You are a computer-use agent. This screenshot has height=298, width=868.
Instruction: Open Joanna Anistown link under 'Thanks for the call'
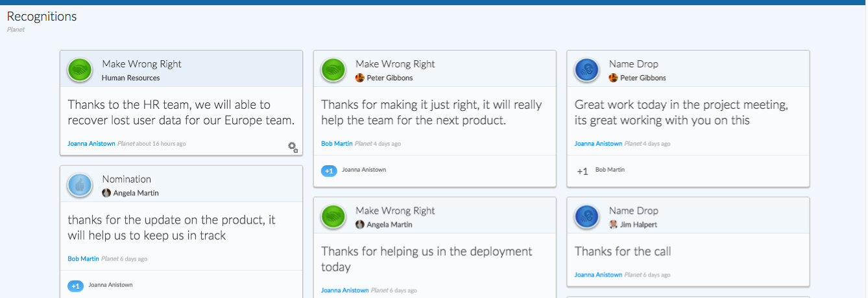tap(599, 275)
